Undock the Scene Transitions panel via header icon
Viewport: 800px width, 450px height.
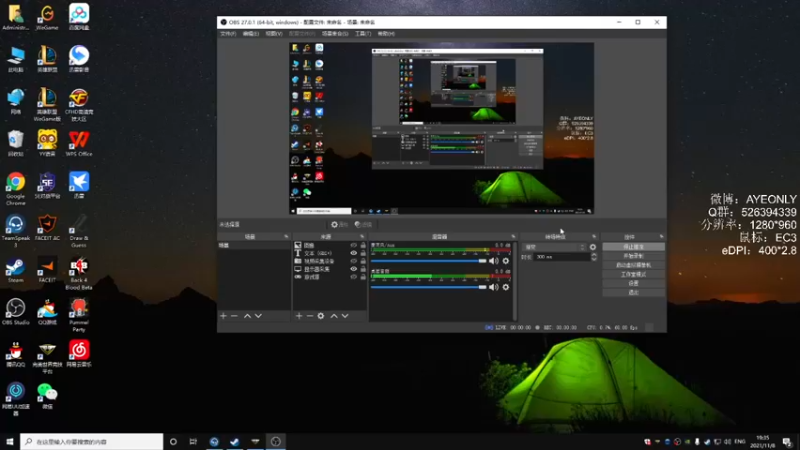[594, 237]
